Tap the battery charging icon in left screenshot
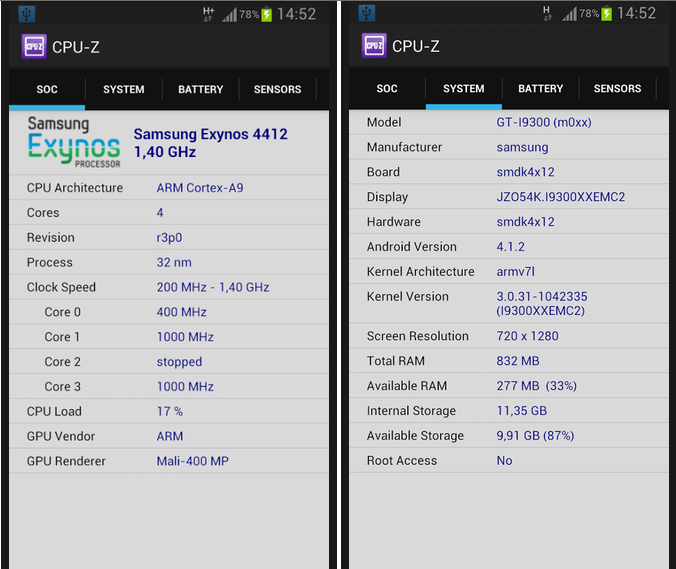 tap(266, 15)
